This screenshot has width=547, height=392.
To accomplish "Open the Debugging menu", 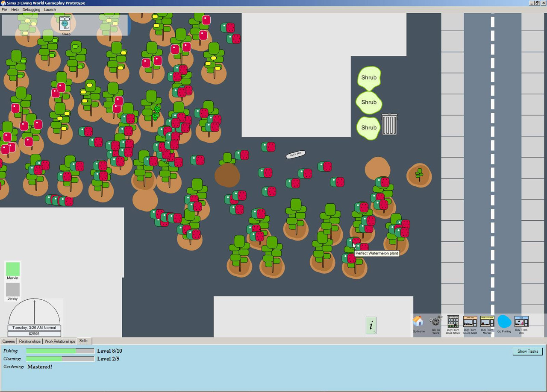I will tap(31, 9).
